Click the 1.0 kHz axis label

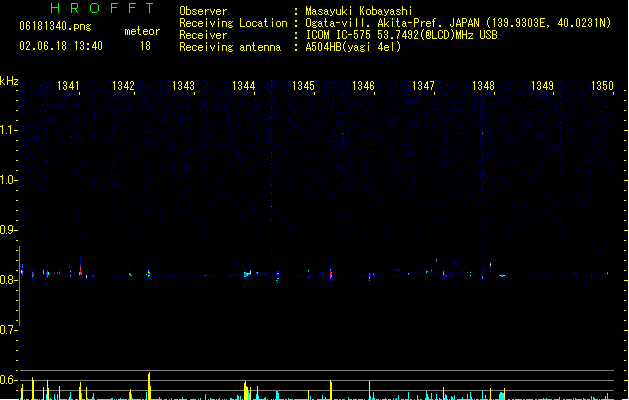coord(8,180)
